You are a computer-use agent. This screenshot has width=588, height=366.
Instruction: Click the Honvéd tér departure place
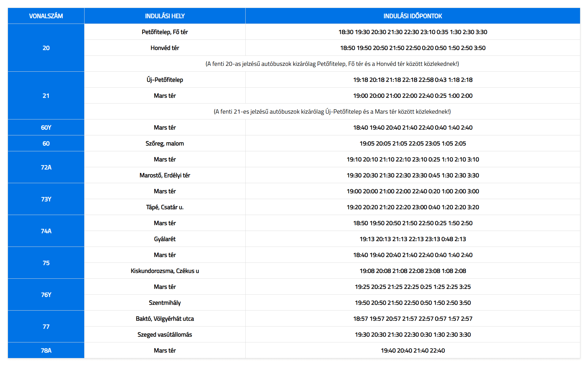pos(165,48)
